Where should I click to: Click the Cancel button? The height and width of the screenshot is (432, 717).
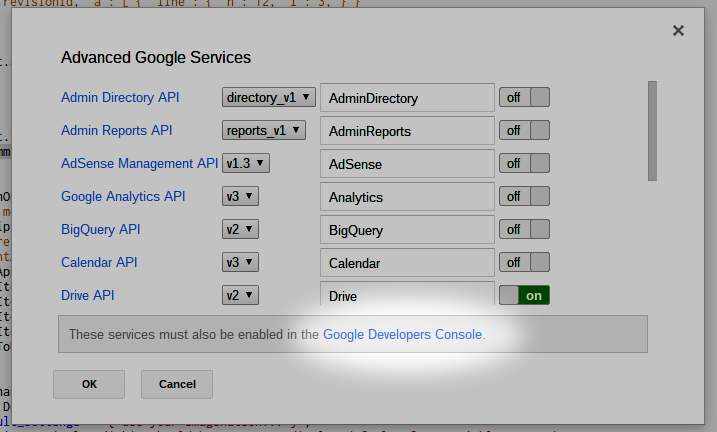(177, 384)
